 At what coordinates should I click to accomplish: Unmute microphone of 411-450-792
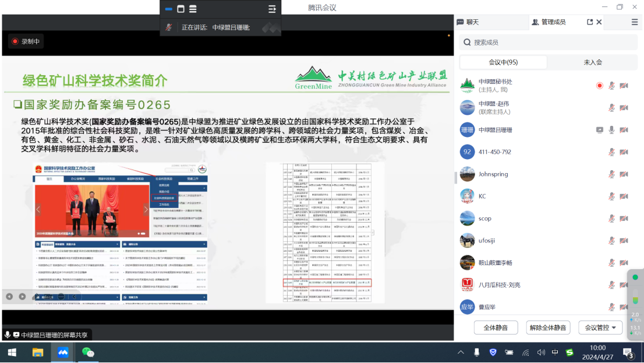611,152
